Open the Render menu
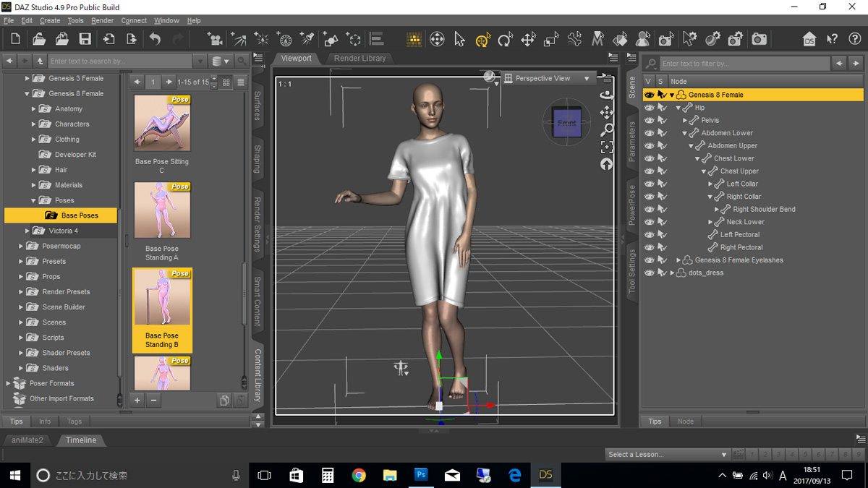The height and width of the screenshot is (488, 868). pyautogui.click(x=102, y=21)
